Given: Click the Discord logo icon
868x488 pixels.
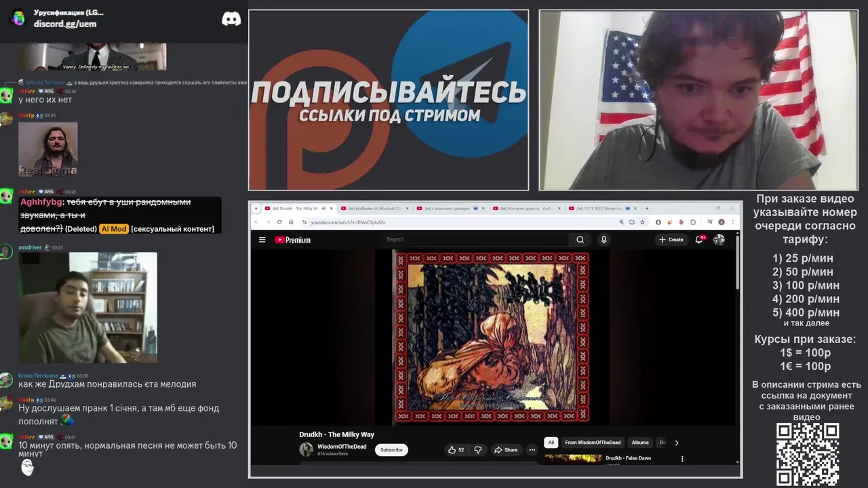Looking at the screenshot, I should pyautogui.click(x=231, y=18).
